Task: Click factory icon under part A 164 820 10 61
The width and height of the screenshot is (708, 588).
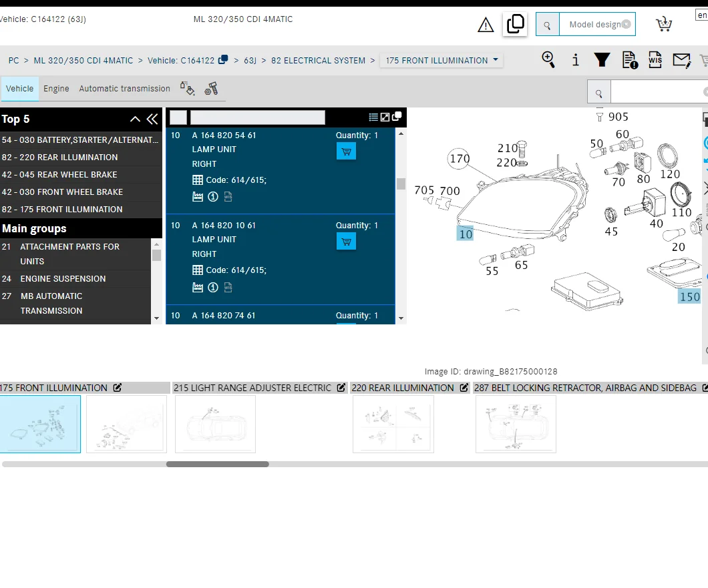Action: [x=197, y=288]
